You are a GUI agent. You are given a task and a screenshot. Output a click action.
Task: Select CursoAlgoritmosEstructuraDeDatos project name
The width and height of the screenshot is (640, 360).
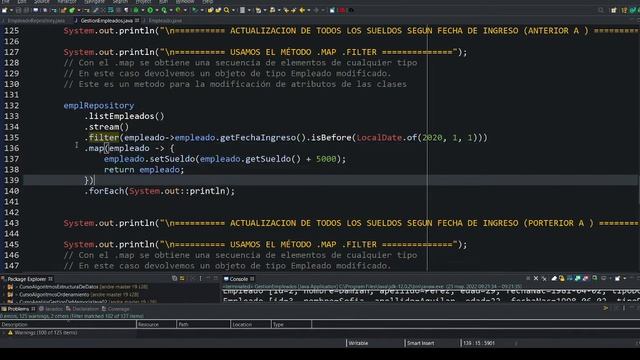pos(59,287)
